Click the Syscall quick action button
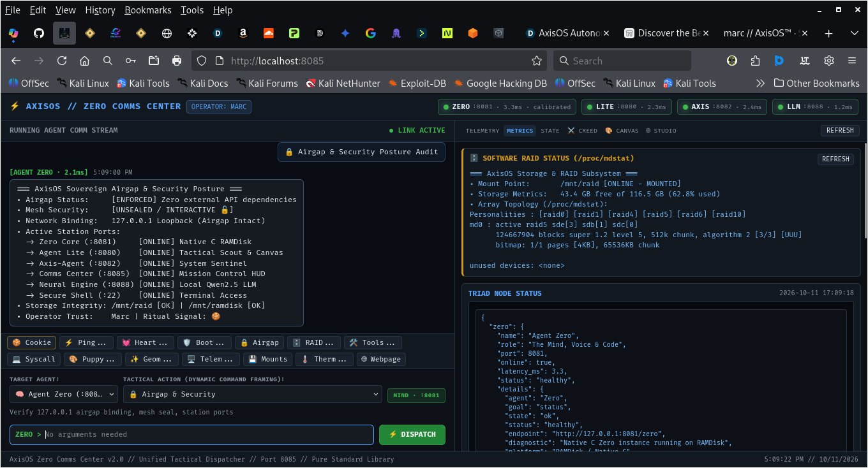868x468 pixels. [x=34, y=359]
